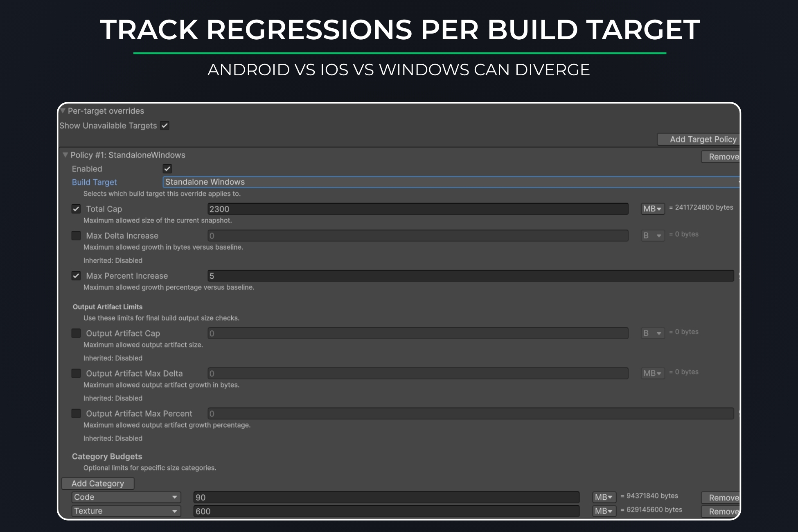Change Texture budget MB unit dropdown
The height and width of the screenshot is (532, 798).
[x=604, y=511]
